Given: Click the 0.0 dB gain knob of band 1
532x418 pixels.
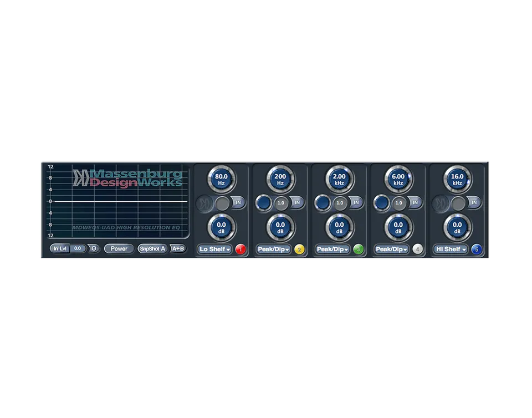Looking at the screenshot, I should click(x=222, y=228).
